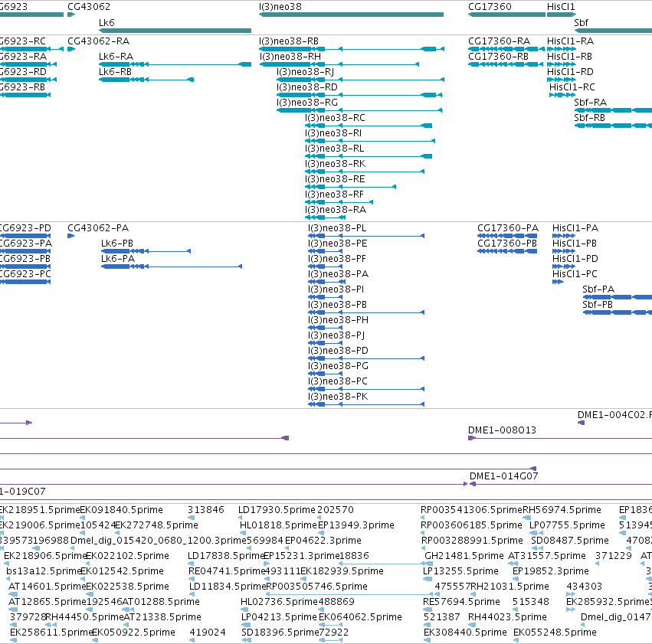Open transcript HisCl1-RA
The height and width of the screenshot is (644, 652).
pos(571,41)
